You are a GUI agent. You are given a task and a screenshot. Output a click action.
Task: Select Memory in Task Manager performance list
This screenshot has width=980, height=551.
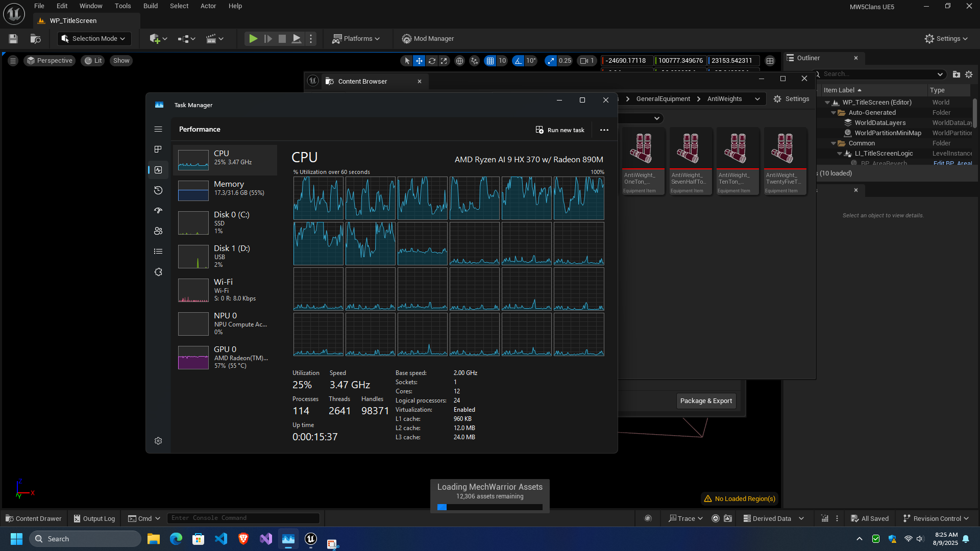[225, 190]
